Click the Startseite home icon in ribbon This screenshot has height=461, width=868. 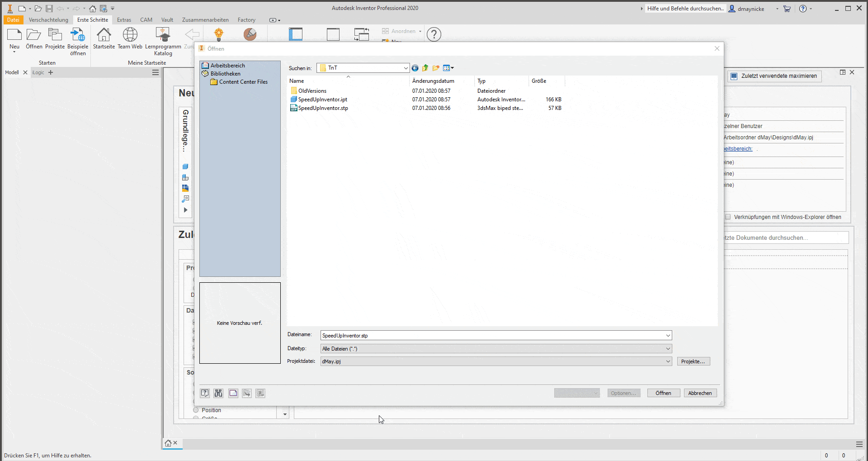tap(104, 35)
